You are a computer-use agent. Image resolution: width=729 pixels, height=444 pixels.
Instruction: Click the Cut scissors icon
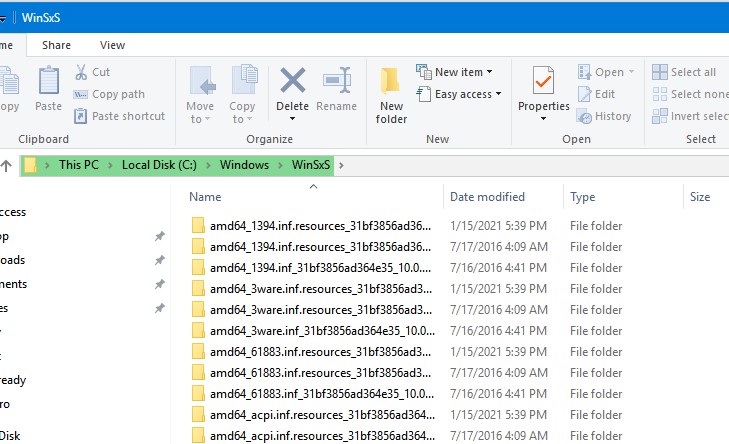(x=82, y=72)
